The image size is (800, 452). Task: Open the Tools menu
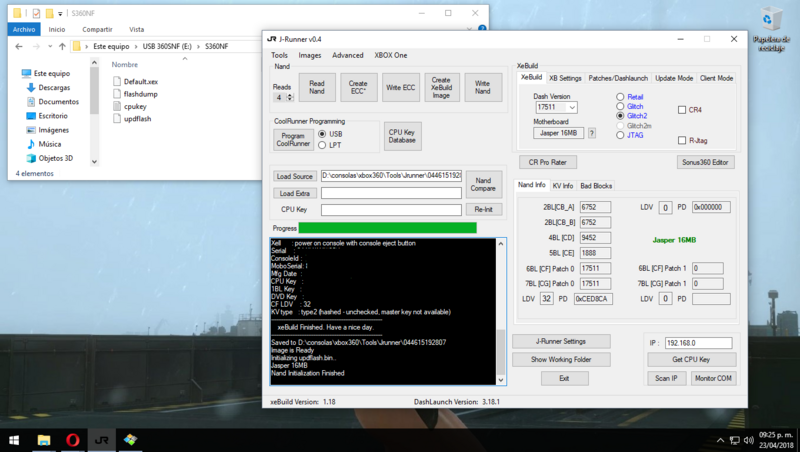coord(279,55)
